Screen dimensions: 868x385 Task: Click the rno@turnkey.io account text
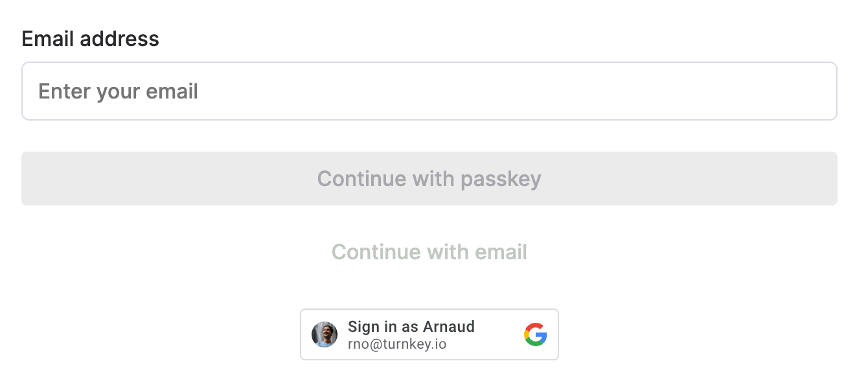(397, 344)
